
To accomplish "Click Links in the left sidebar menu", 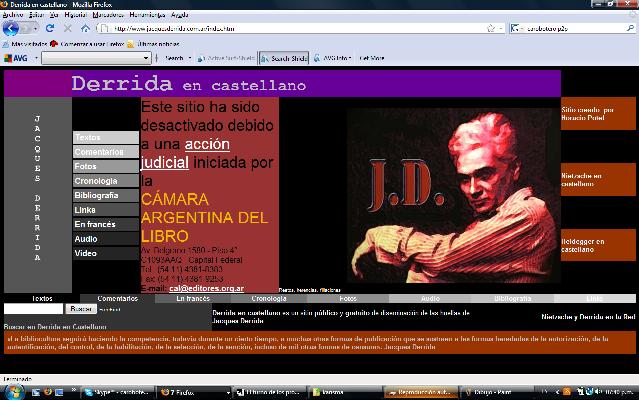I will coord(106,210).
